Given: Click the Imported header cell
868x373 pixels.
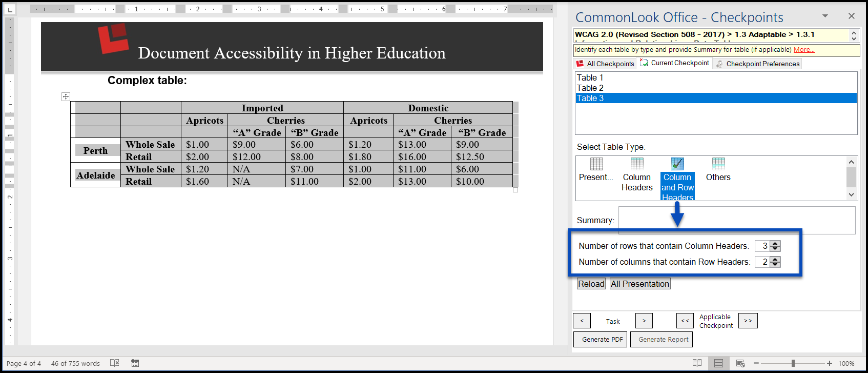Looking at the screenshot, I should [x=262, y=108].
